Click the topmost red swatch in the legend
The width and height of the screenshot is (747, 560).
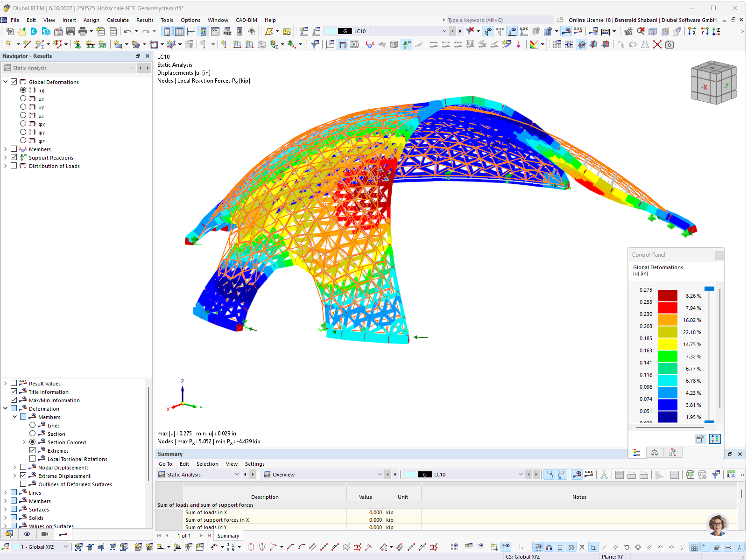tap(669, 295)
